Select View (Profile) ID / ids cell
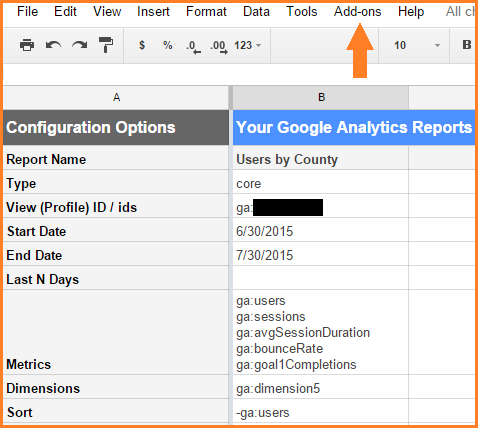The height and width of the screenshot is (428, 478). [x=116, y=206]
